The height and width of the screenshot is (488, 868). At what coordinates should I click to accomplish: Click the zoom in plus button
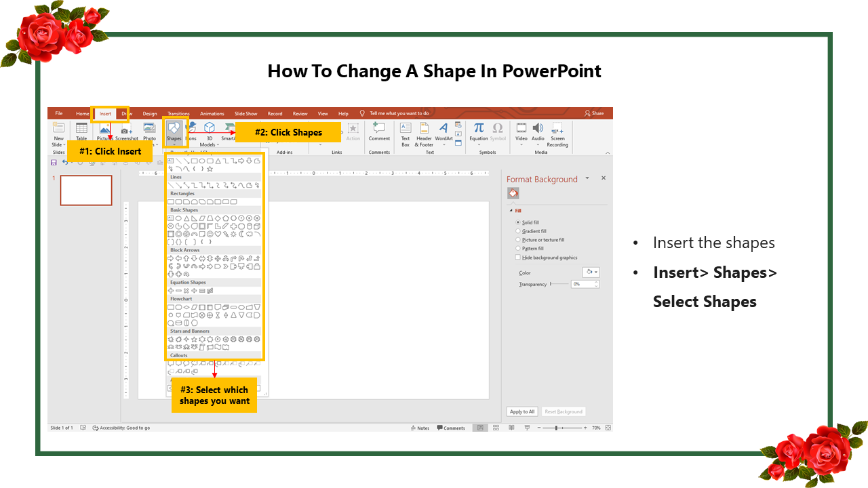(585, 428)
